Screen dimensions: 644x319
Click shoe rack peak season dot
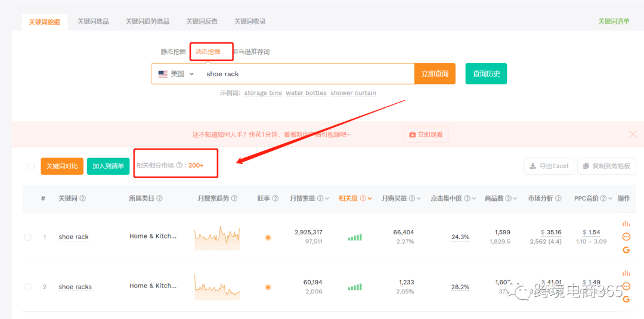[268, 237]
